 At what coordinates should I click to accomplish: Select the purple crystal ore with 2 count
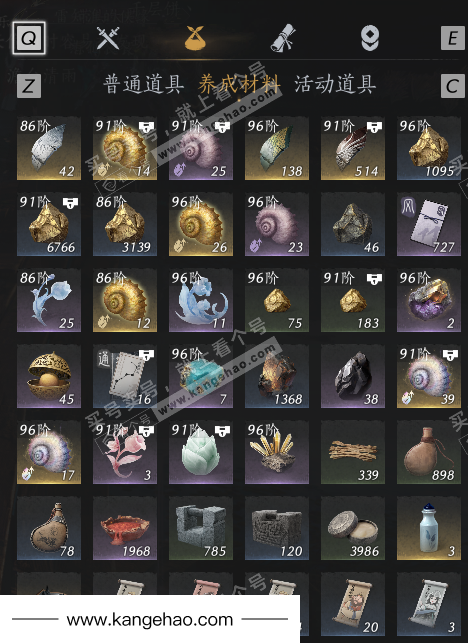tap(429, 300)
